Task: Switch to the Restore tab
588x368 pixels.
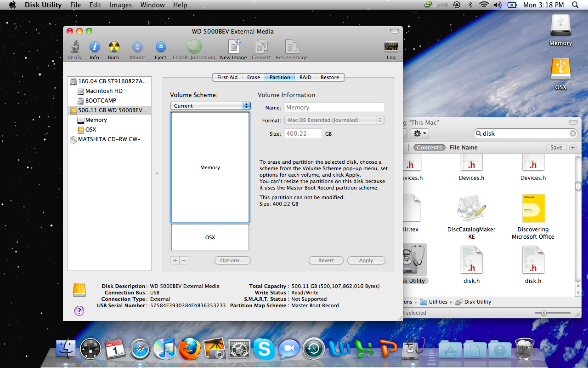Action: point(330,77)
